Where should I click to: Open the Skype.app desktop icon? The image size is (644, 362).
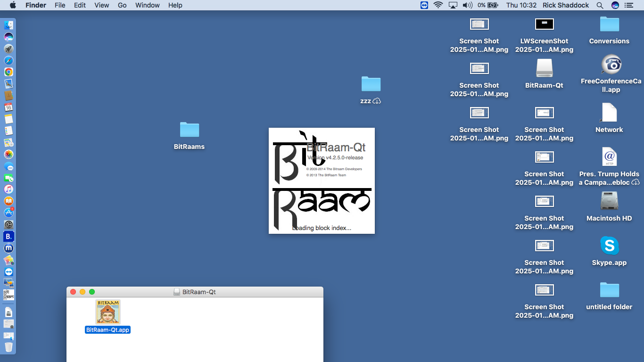point(609,246)
